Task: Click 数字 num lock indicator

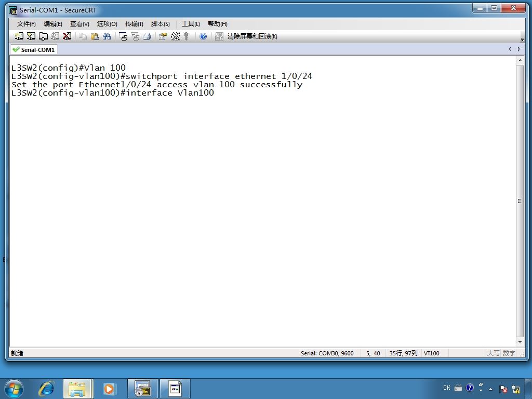Action: tap(509, 353)
